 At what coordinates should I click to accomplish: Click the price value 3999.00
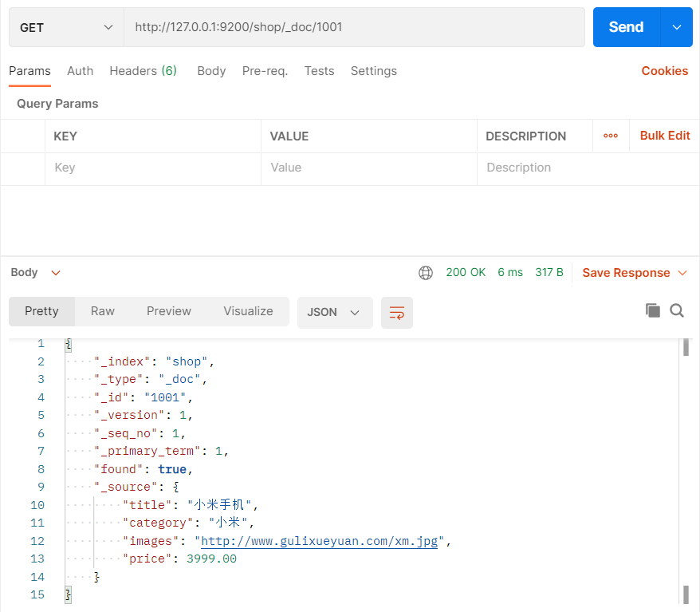[x=211, y=559]
